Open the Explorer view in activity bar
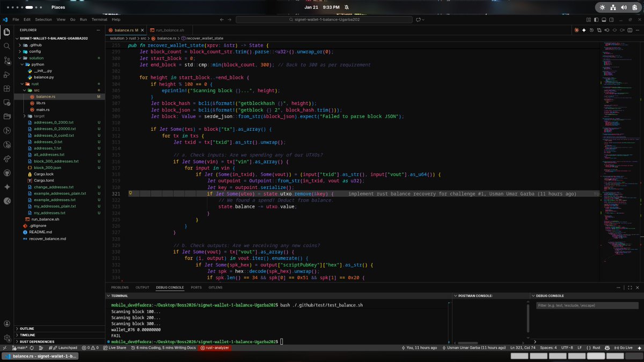The width and height of the screenshot is (644, 362). point(6,32)
